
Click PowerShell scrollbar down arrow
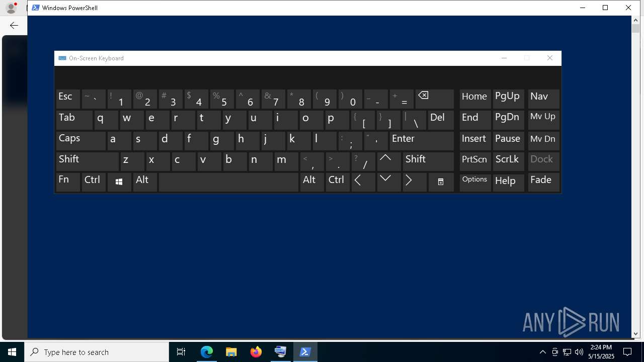pyautogui.click(x=635, y=333)
